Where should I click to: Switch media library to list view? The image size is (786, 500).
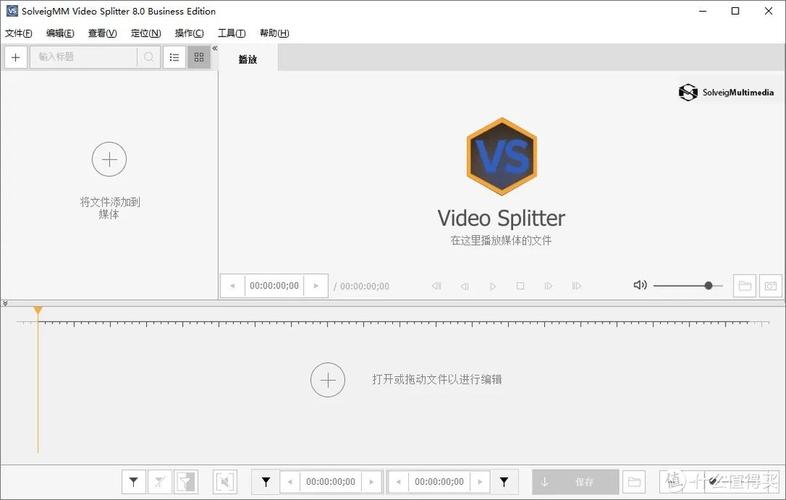tap(174, 57)
